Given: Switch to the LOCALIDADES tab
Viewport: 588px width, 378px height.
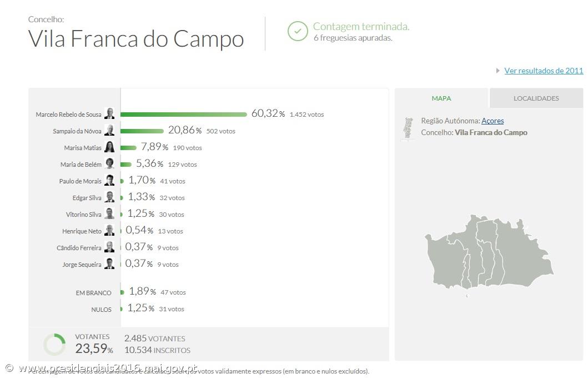Looking at the screenshot, I should click(x=536, y=97).
